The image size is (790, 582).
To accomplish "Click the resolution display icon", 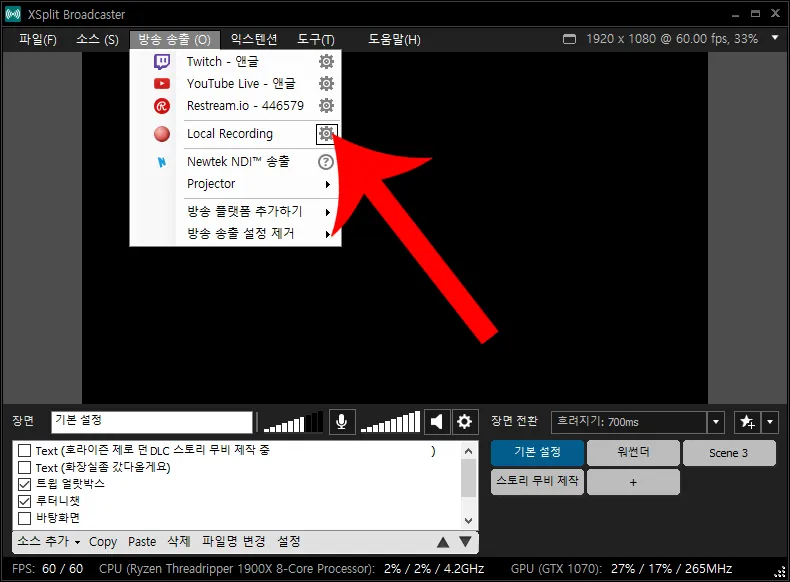I will coord(569,39).
